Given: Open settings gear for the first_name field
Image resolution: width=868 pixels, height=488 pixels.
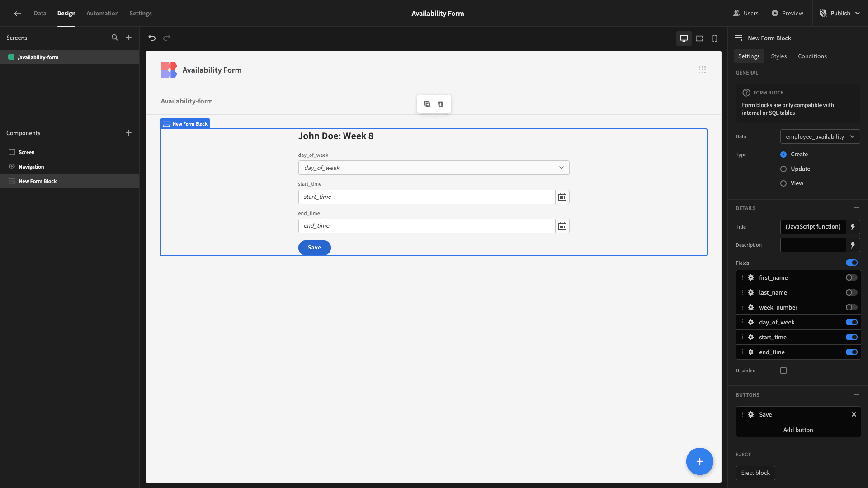Looking at the screenshot, I should [x=751, y=278].
